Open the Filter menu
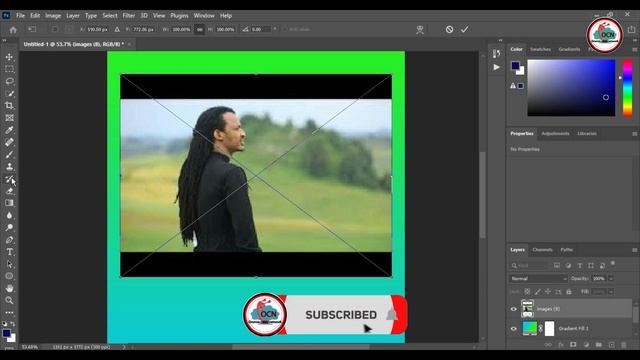The width and height of the screenshot is (640, 360). point(129,16)
